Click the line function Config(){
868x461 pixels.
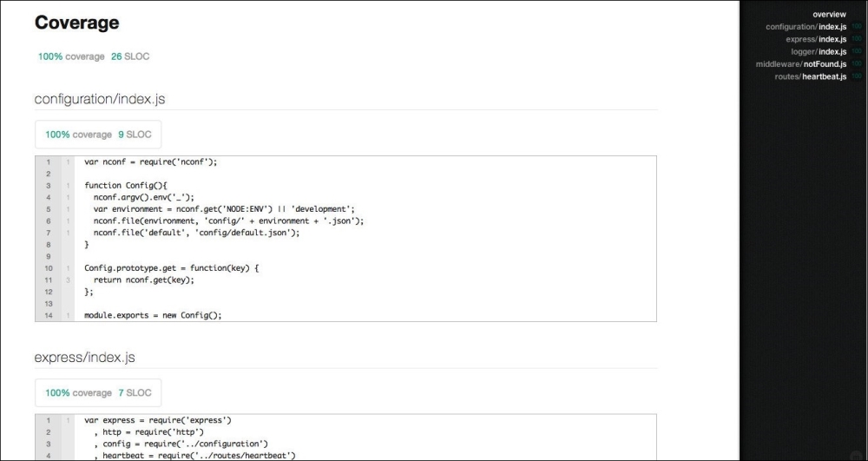click(x=126, y=186)
